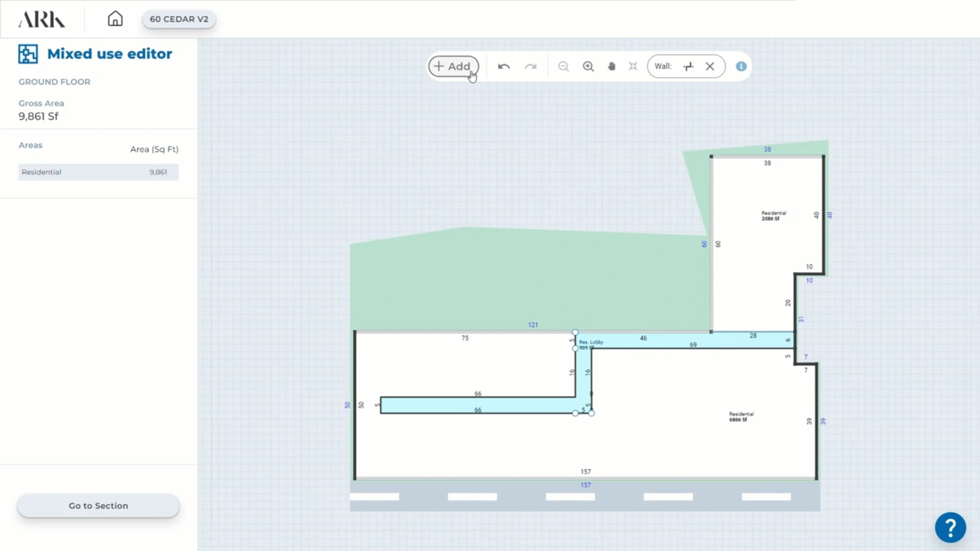This screenshot has width=980, height=551.
Task: Click the Mixed use editor icon
Action: pyautogui.click(x=28, y=54)
